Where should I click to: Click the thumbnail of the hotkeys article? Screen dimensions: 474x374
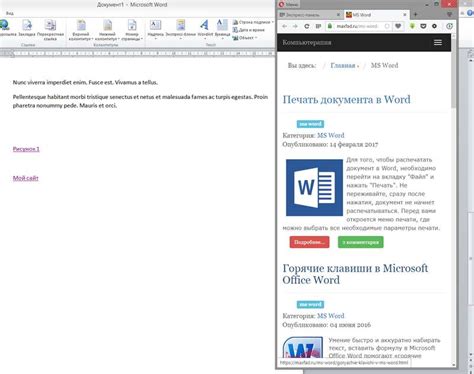coord(302,347)
